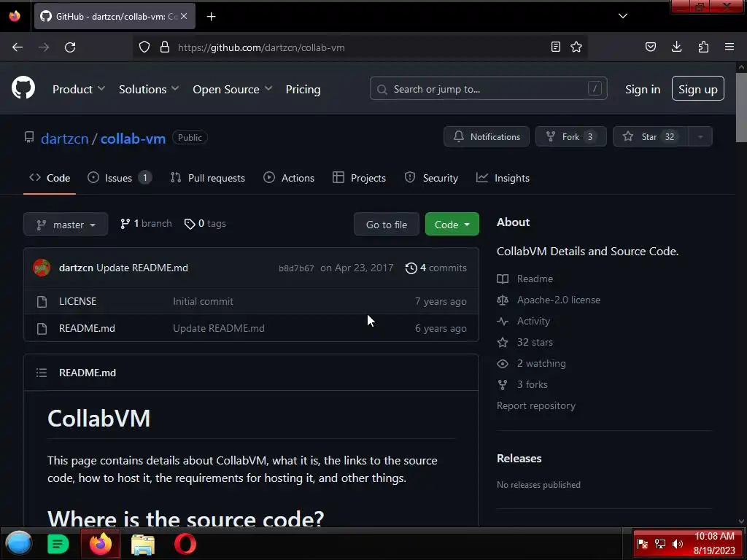
Task: Click the dartzcn avatar in commit row
Action: tap(42, 268)
